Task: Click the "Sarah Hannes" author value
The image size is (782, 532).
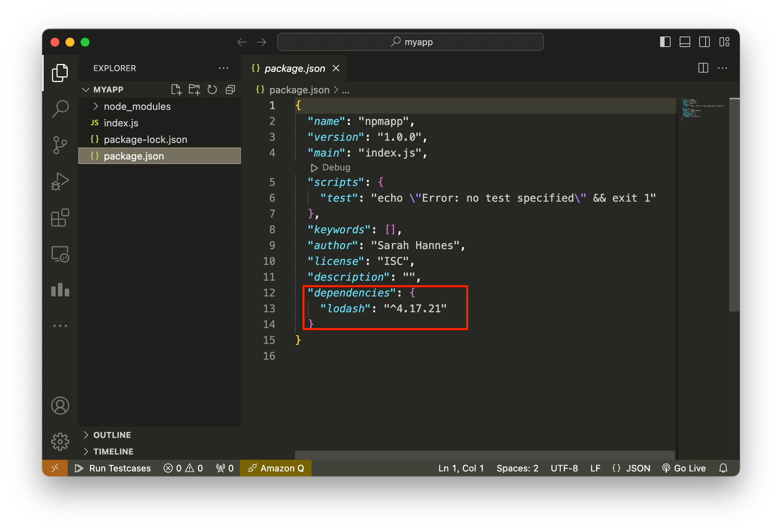Action: [415, 245]
